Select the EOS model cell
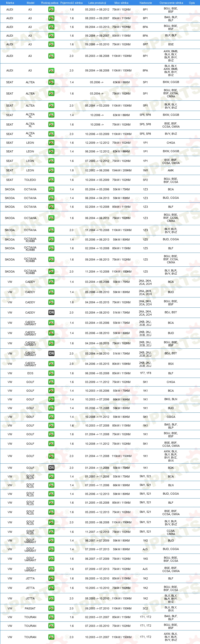 [30, 373]
